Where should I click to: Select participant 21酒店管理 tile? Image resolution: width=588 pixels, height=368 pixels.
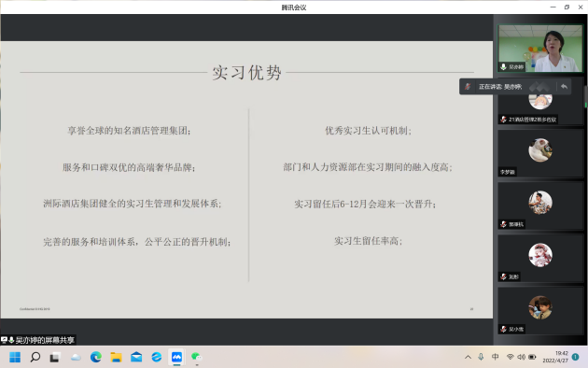click(x=540, y=101)
